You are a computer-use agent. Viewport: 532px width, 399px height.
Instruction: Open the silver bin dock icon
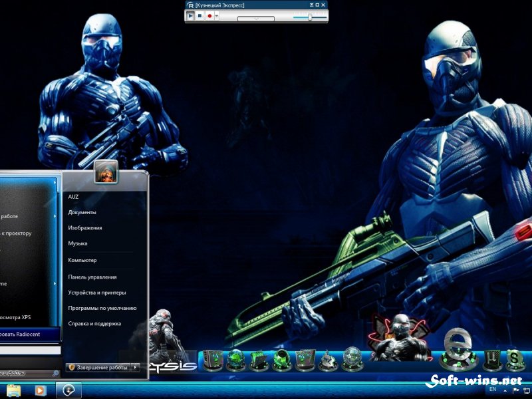(x=328, y=361)
